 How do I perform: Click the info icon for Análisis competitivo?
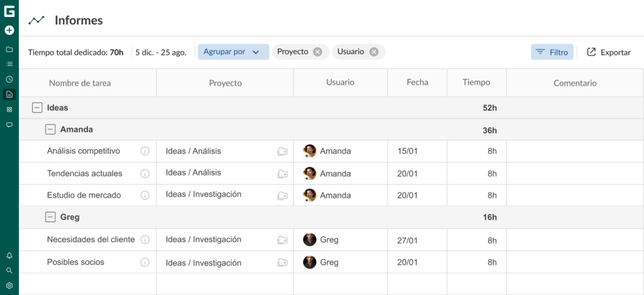[145, 151]
